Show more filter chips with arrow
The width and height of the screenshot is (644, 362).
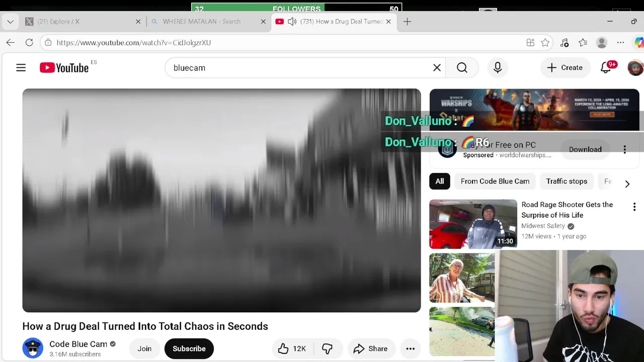tap(627, 184)
